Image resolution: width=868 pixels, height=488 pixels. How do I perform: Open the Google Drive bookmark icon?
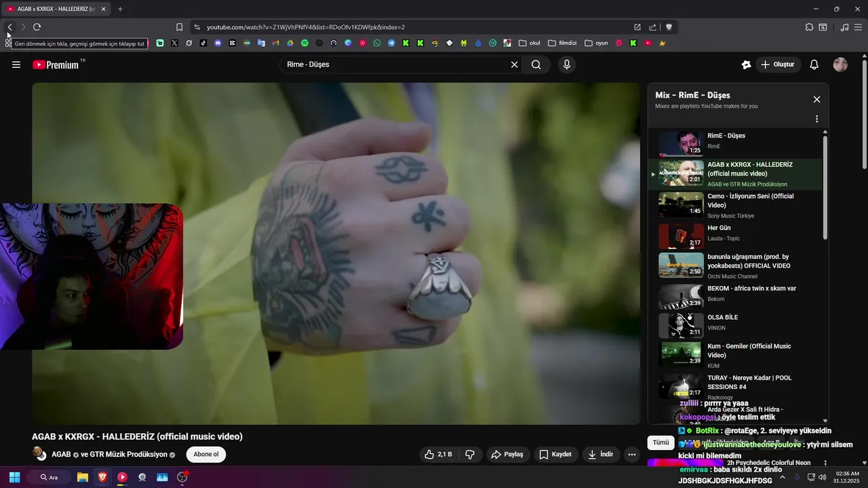click(x=290, y=43)
